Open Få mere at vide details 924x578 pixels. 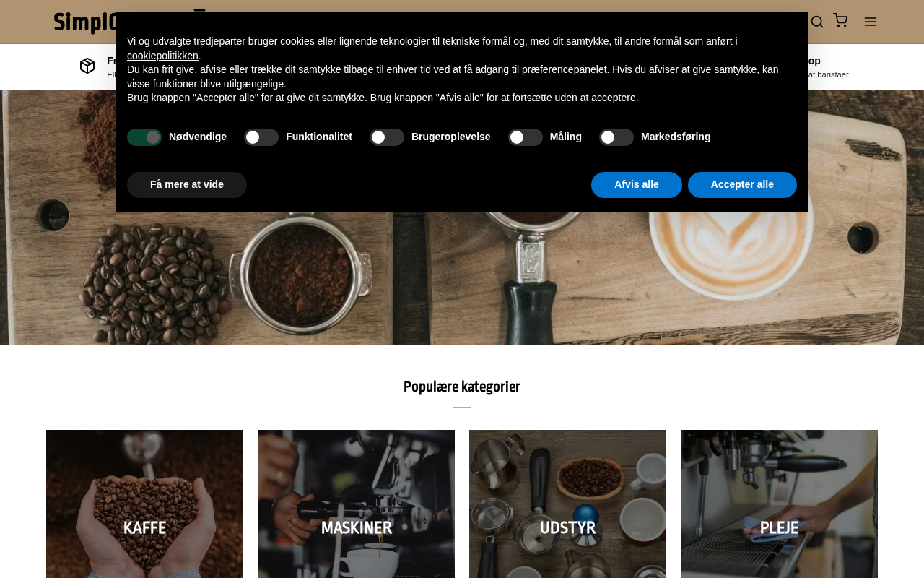pos(187,185)
